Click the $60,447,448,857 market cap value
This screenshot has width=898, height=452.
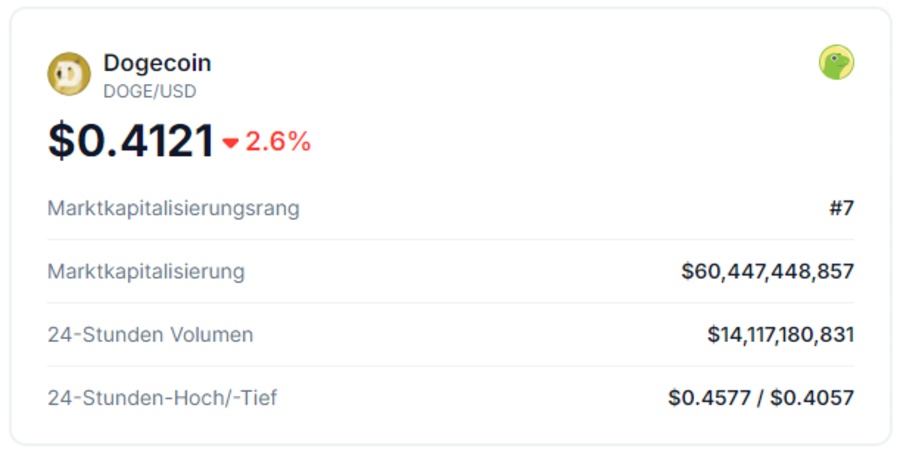(x=767, y=271)
